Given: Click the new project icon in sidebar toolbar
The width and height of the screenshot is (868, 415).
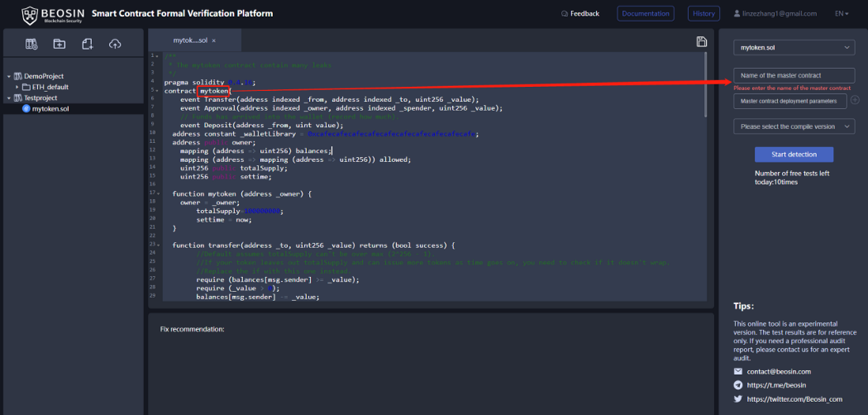Looking at the screenshot, I should [x=31, y=45].
